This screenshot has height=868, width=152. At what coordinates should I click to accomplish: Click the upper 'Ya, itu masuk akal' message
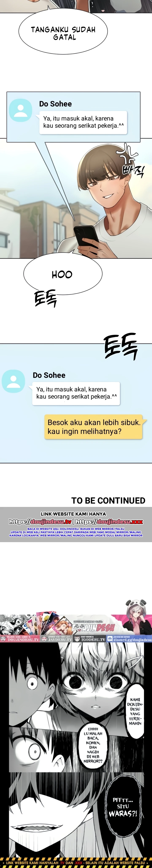pos(83,122)
